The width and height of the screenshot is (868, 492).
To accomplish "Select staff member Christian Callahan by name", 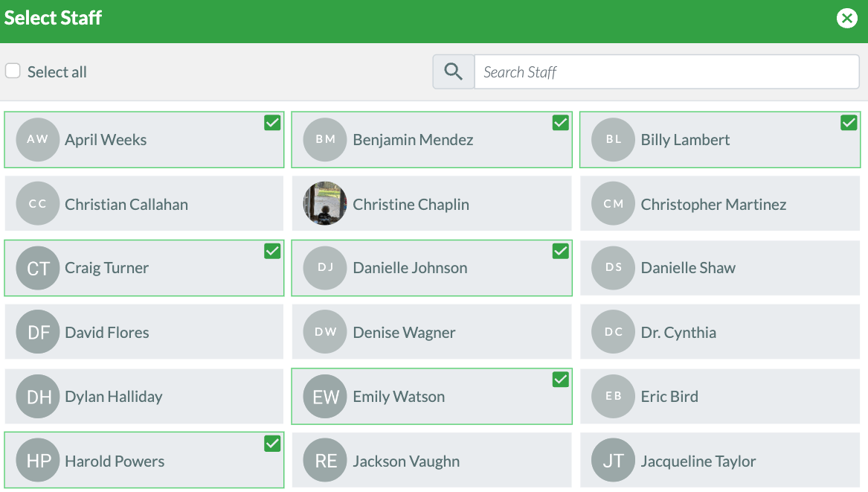I will coord(126,205).
